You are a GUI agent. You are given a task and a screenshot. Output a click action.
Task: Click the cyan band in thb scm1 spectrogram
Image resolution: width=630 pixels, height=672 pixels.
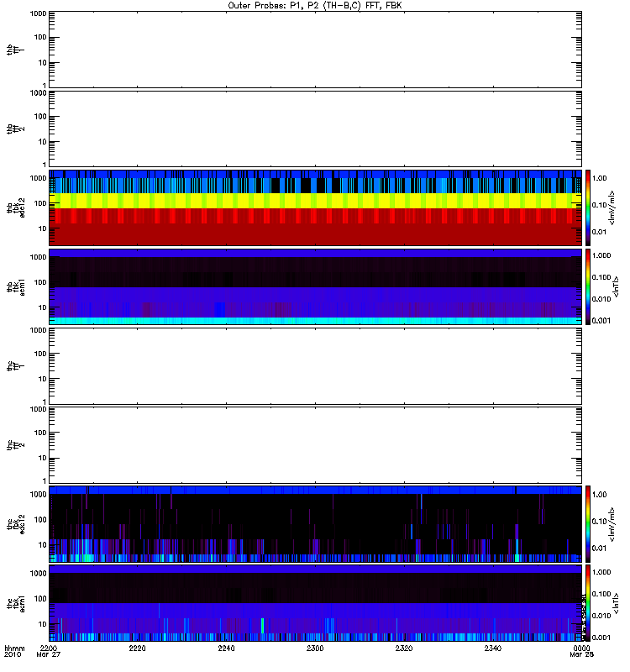[x=315, y=321]
